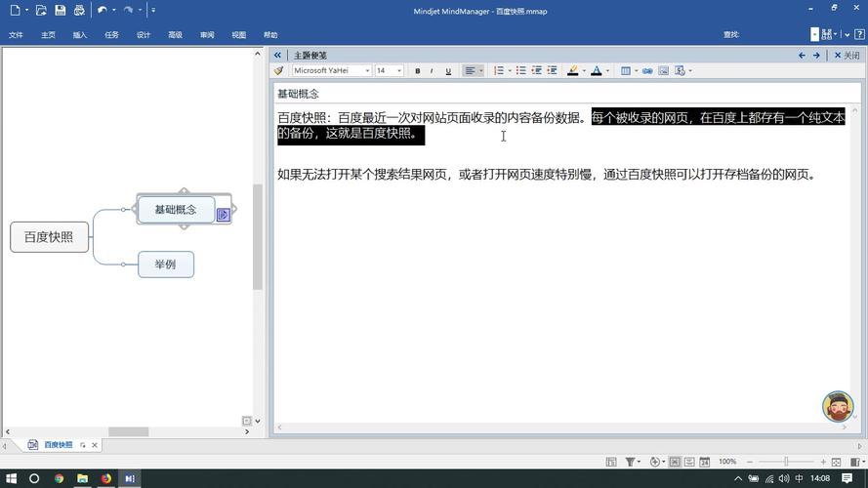Click the Save icon in quick access toolbar

coord(61,11)
